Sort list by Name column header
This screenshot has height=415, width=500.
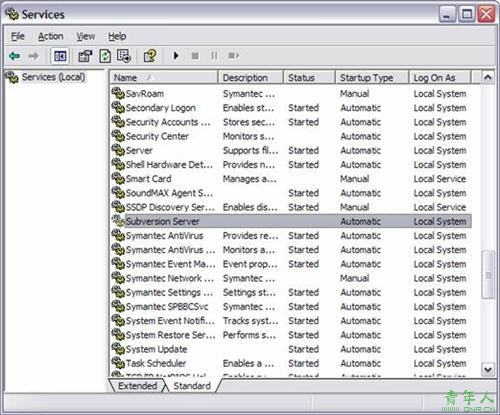(x=164, y=78)
